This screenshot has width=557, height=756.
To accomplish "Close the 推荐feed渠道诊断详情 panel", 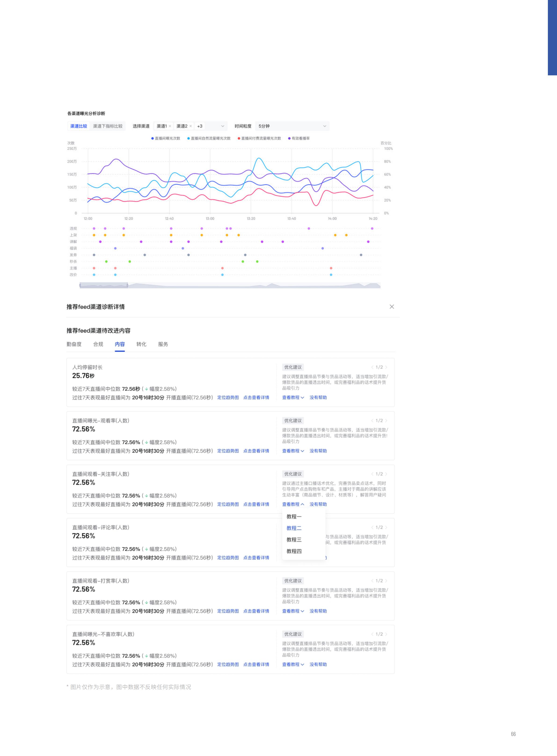I will 391,307.
